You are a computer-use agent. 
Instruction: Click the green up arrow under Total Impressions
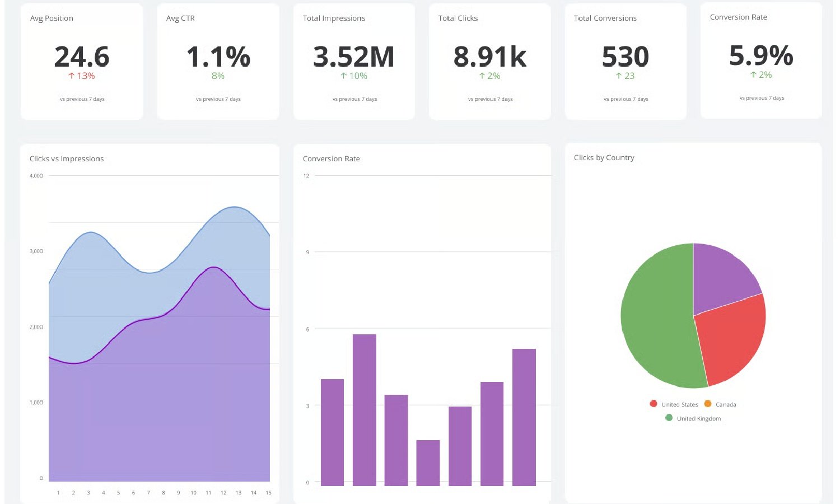(x=344, y=76)
